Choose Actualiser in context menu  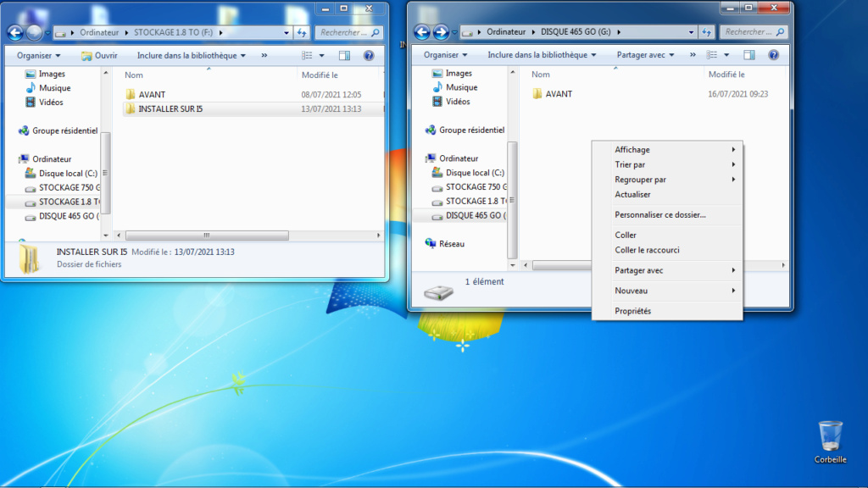click(667, 195)
